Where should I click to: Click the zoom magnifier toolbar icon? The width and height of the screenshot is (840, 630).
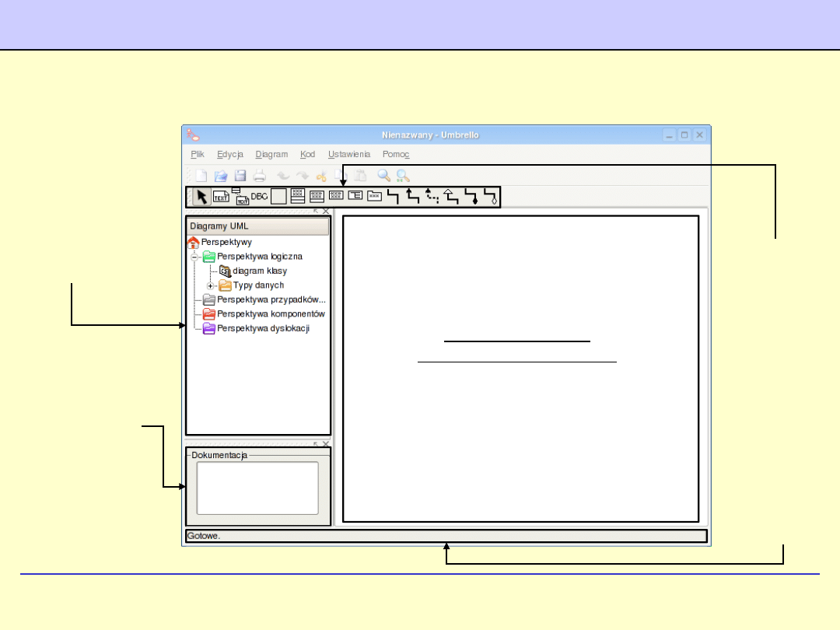click(383, 176)
